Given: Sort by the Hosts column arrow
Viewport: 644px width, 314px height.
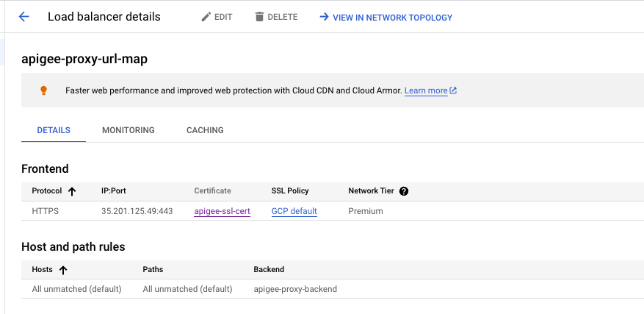Looking at the screenshot, I should click(63, 270).
